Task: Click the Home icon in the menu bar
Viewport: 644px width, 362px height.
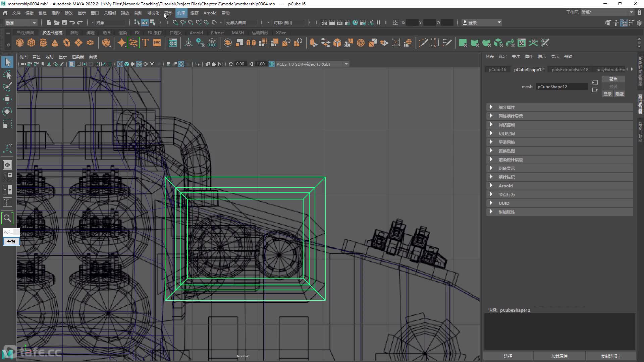Action: [5, 13]
